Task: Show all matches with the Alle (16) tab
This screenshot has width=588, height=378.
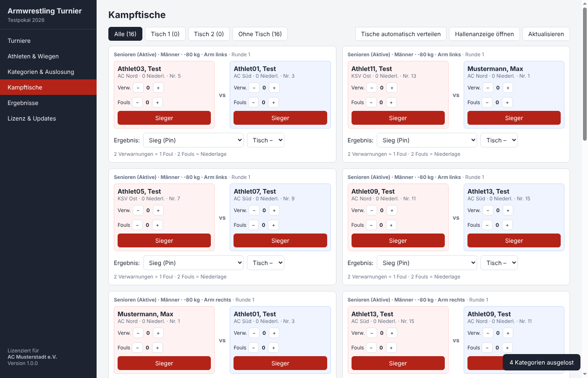Action: [125, 34]
